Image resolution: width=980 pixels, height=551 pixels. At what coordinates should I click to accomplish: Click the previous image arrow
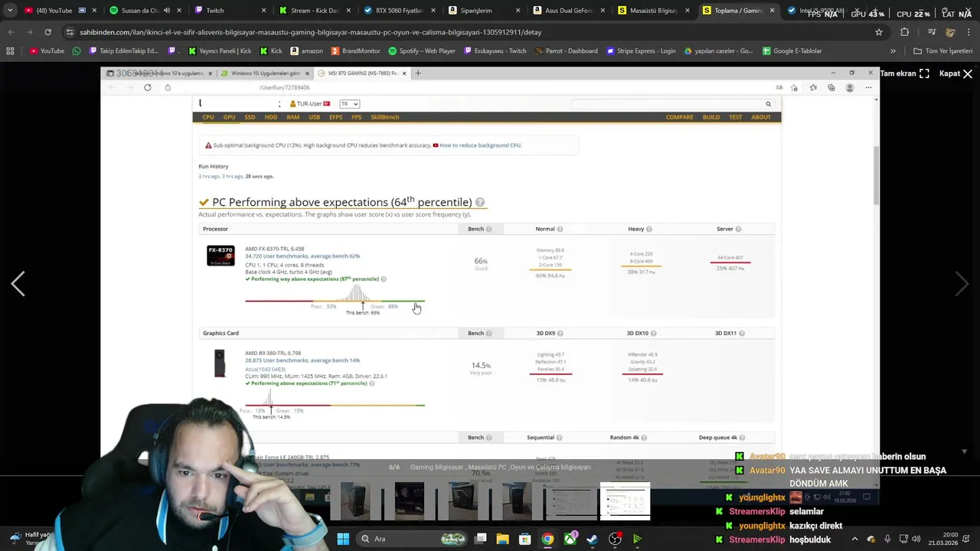coord(18,284)
